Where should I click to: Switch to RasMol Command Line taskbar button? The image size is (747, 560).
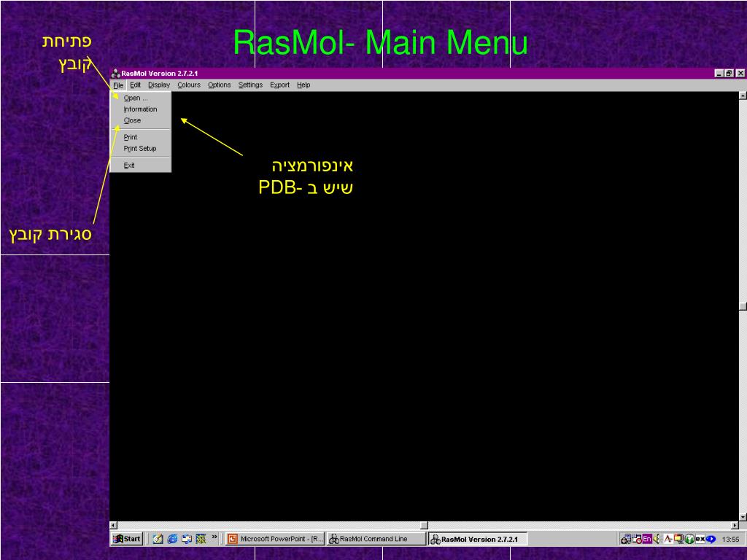376,539
